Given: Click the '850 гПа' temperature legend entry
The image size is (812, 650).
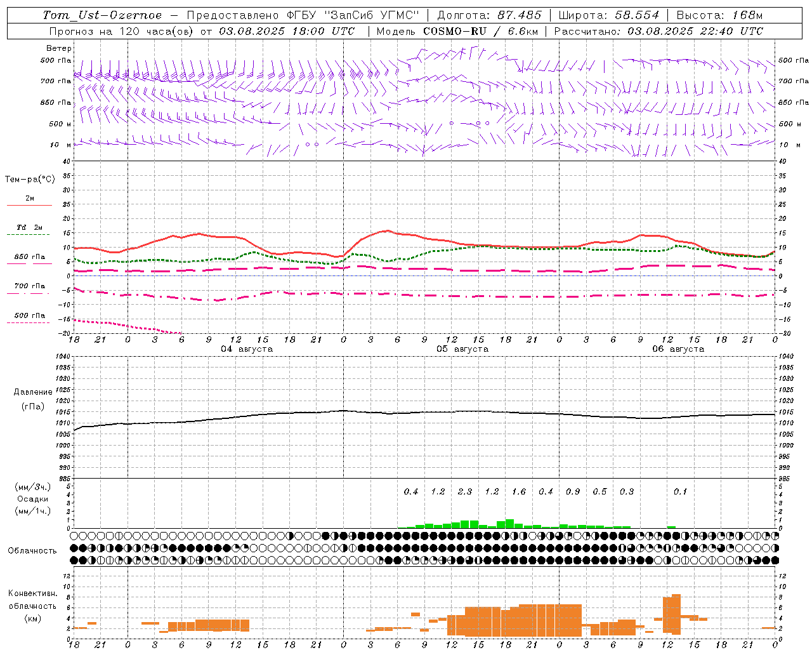Looking at the screenshot, I should coord(30,257).
